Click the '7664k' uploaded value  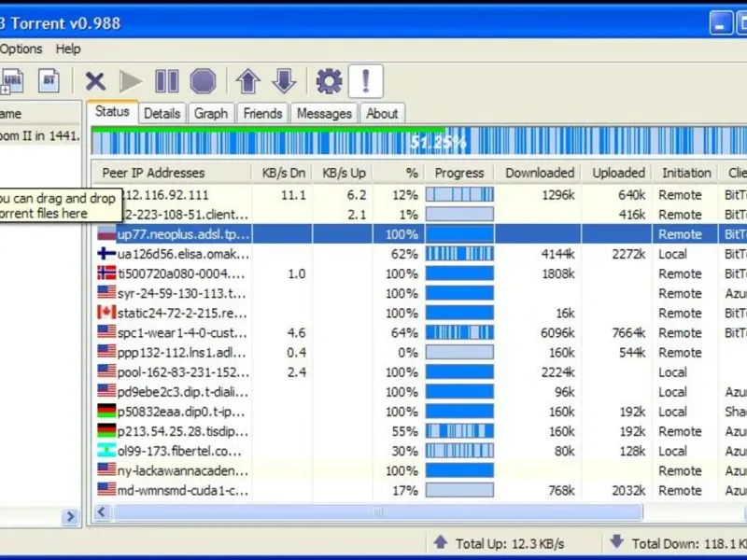pos(628,333)
